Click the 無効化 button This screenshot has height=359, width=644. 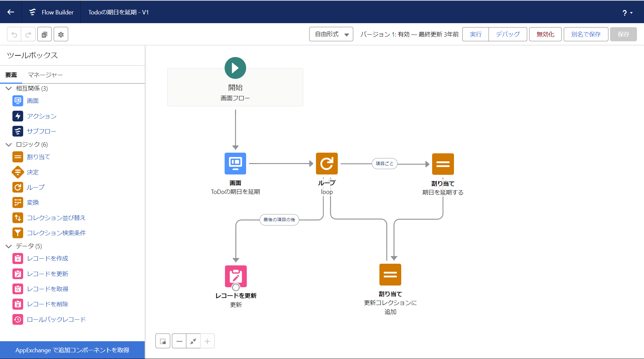click(x=545, y=34)
